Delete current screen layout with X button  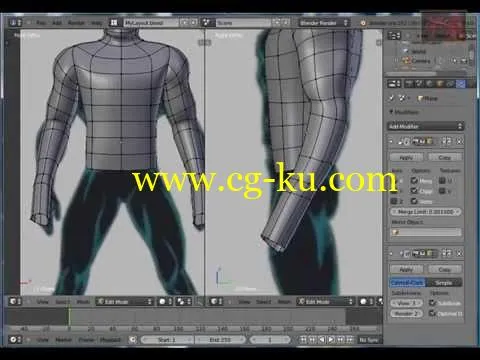[194, 23]
